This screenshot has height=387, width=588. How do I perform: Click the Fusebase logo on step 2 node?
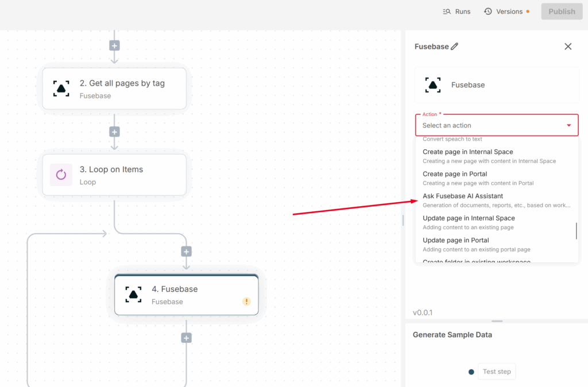(x=61, y=88)
